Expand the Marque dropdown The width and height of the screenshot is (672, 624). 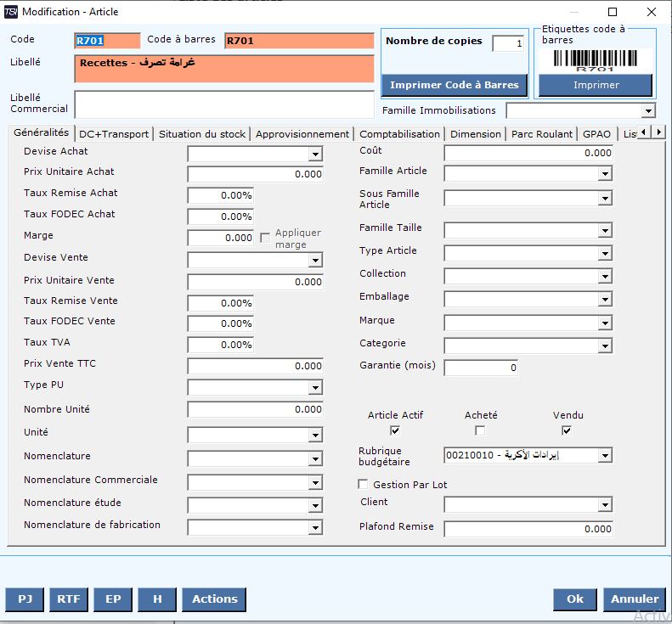pos(605,323)
